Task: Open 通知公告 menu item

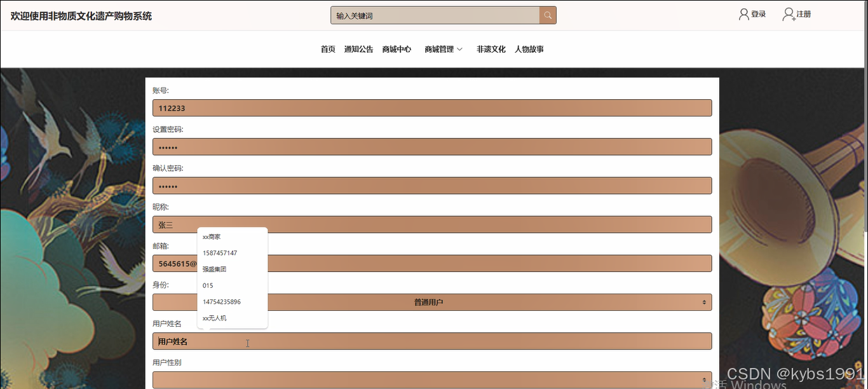Action: pos(358,49)
